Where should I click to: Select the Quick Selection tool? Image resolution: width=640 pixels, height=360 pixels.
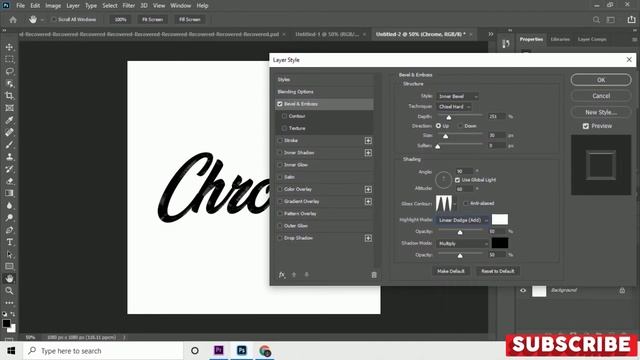pyautogui.click(x=9, y=84)
